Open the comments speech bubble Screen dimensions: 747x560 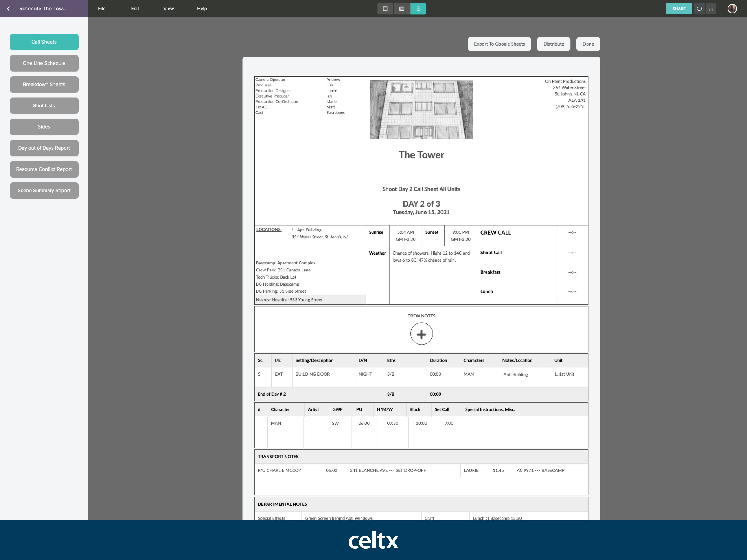click(699, 9)
